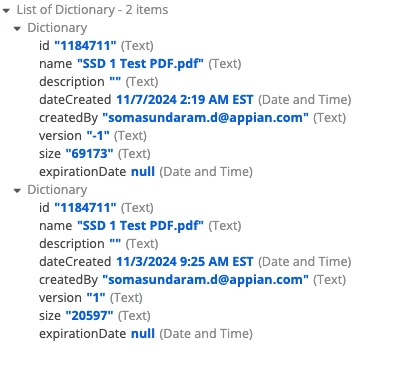
Task: Select the empty description value in second dictionary
Action: (x=115, y=242)
